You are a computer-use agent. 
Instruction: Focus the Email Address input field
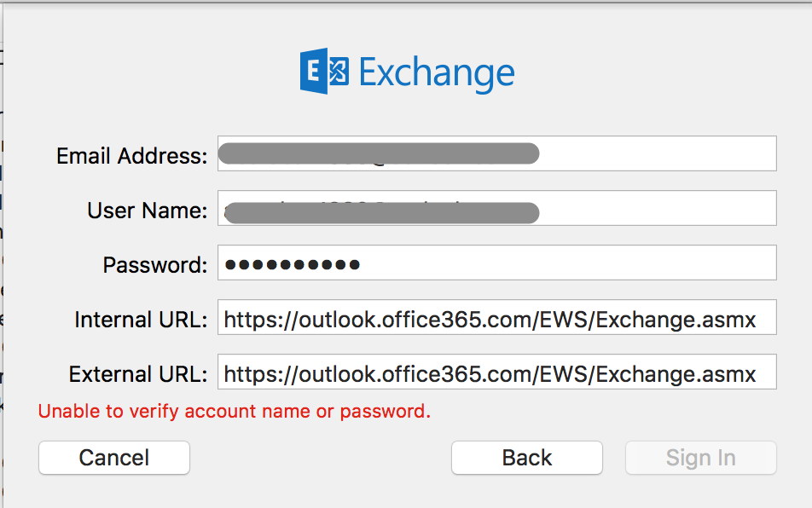coord(657,153)
